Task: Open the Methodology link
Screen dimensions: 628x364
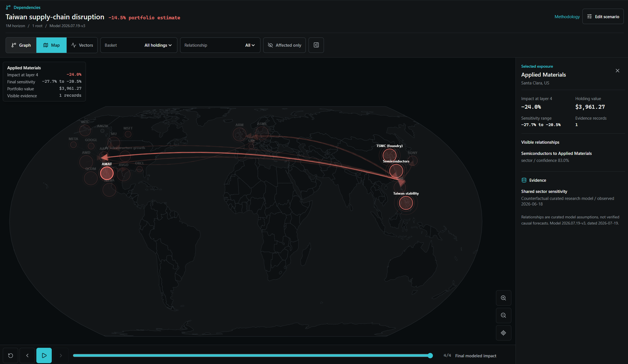Action: (567, 17)
